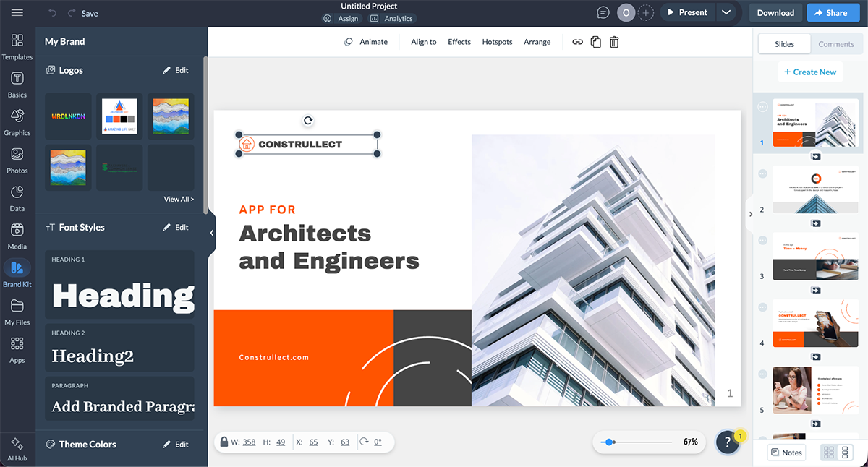The image size is (868, 467).
Task: Click the link icon in the toolbar
Action: pos(577,42)
